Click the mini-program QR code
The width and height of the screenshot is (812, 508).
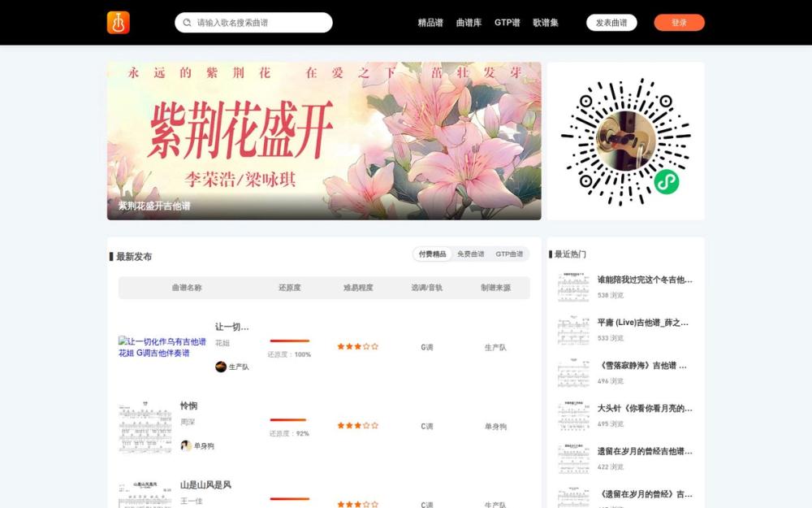(x=625, y=141)
